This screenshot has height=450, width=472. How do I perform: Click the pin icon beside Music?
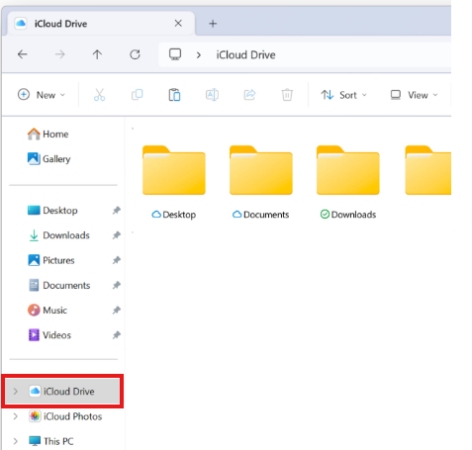pos(116,310)
